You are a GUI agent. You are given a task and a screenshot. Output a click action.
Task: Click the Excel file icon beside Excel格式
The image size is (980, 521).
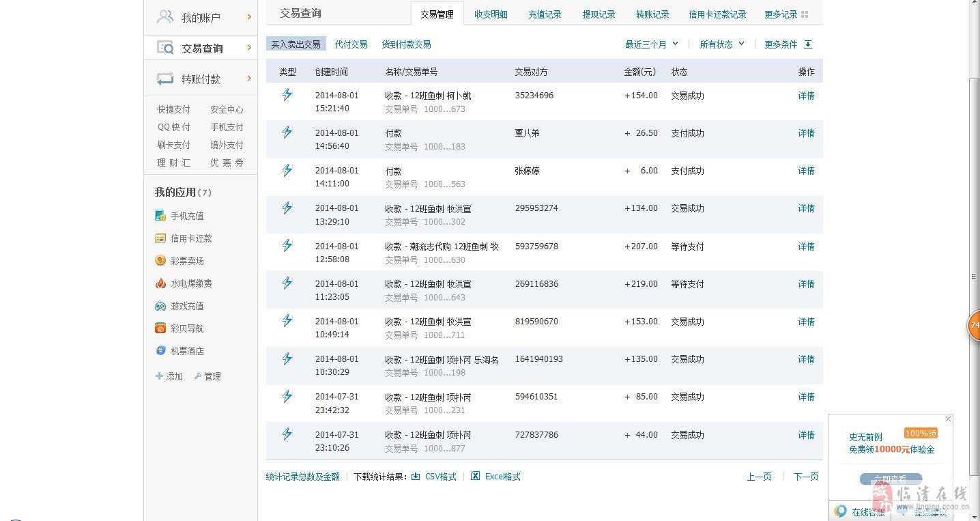pyautogui.click(x=476, y=476)
